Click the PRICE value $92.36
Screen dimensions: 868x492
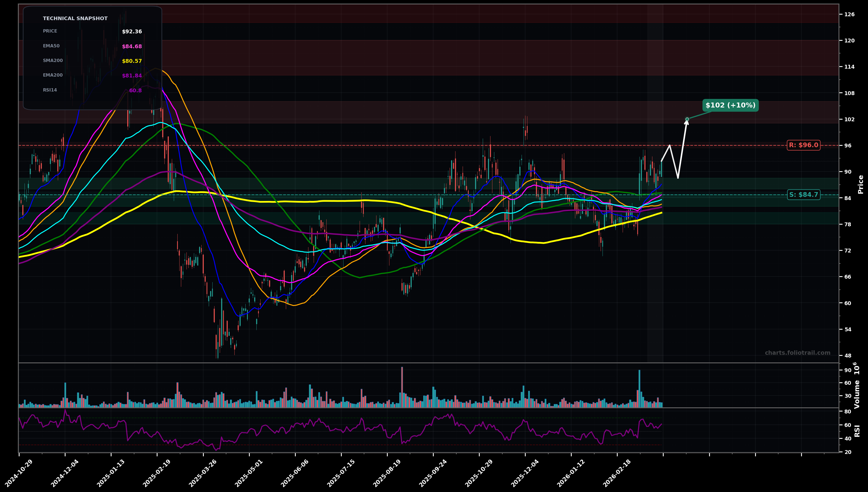(x=132, y=32)
